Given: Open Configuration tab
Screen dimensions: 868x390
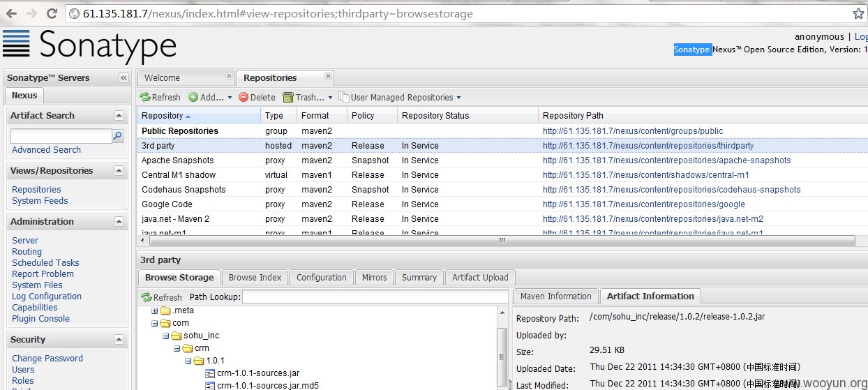Looking at the screenshot, I should [x=321, y=278].
